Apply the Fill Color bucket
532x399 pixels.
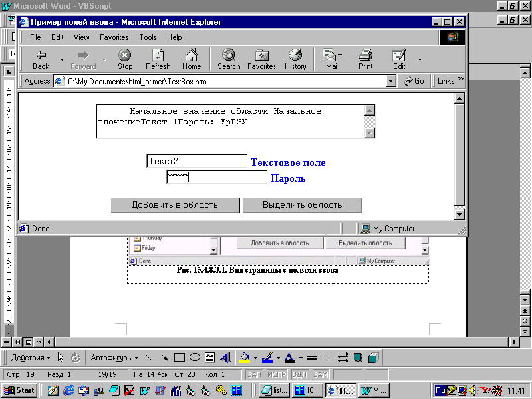pos(245,358)
